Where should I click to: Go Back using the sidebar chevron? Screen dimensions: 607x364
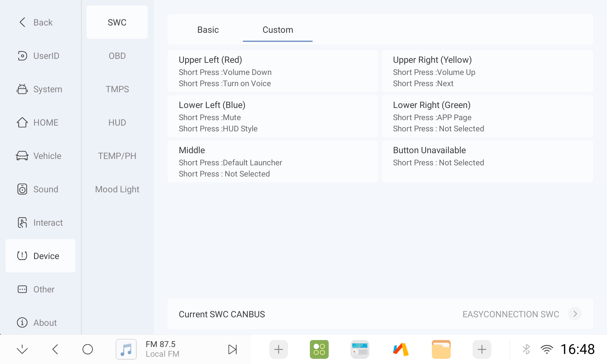pyautogui.click(x=22, y=22)
